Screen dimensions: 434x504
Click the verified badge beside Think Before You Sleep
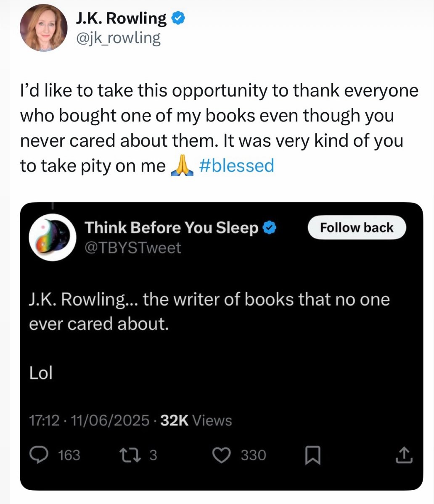tap(269, 227)
